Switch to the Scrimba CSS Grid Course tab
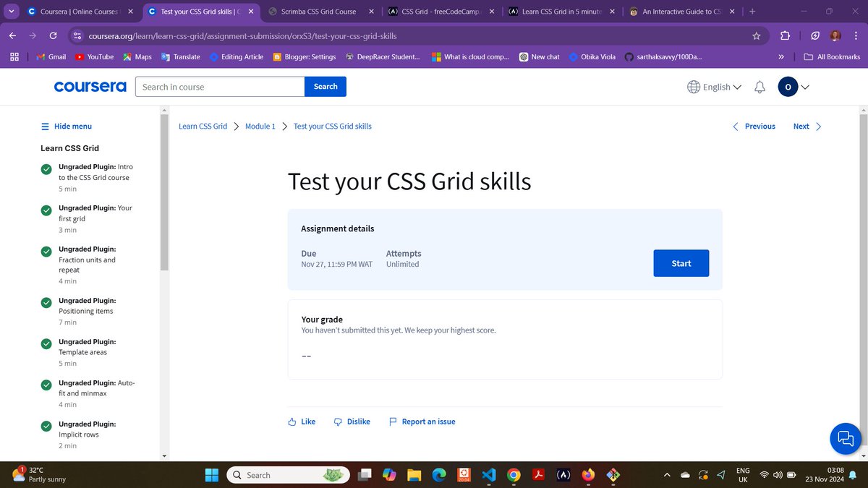Viewport: 868px width, 488px height. tap(320, 12)
